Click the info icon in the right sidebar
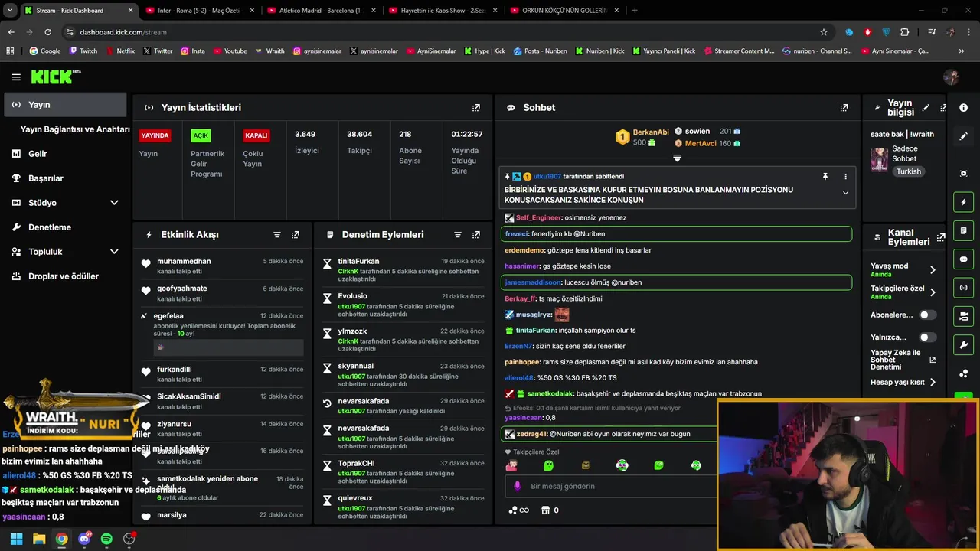Viewport: 980px width, 551px height. tap(964, 108)
